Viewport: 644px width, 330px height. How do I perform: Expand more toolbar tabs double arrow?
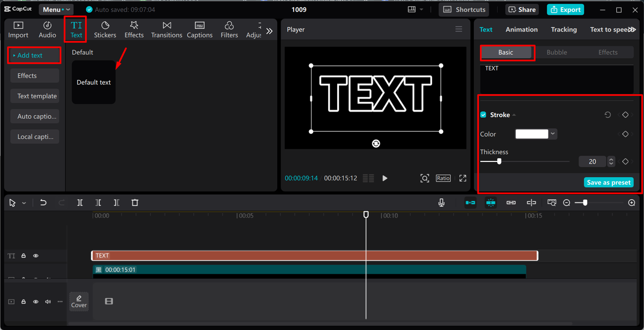(x=269, y=31)
